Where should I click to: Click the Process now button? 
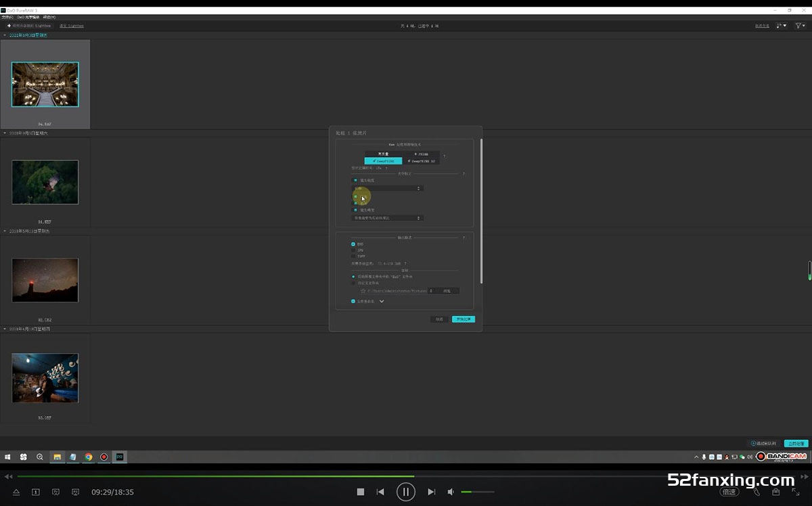(x=796, y=444)
